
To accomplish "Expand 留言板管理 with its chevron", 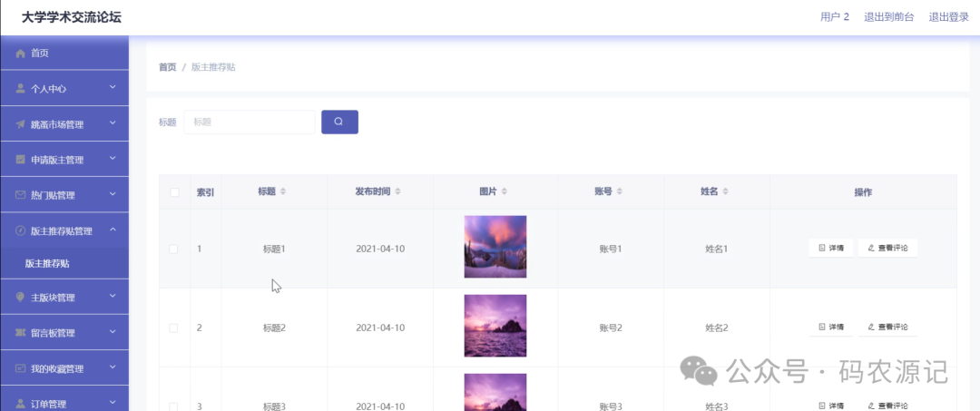I will (113, 332).
